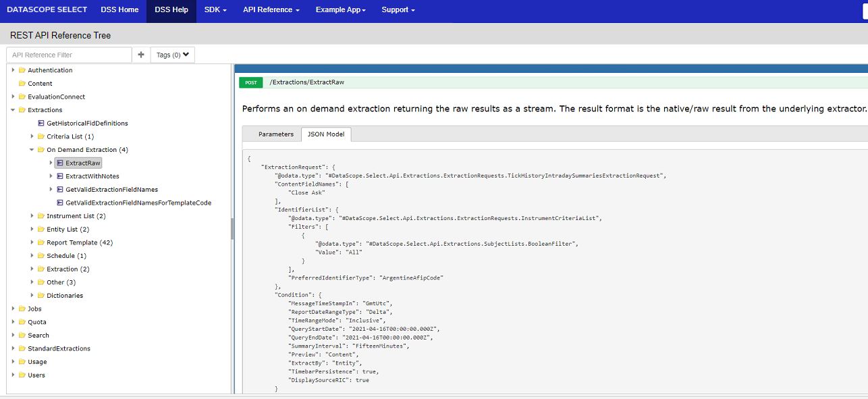
Task: Click the Jobs folder icon
Action: 22,309
